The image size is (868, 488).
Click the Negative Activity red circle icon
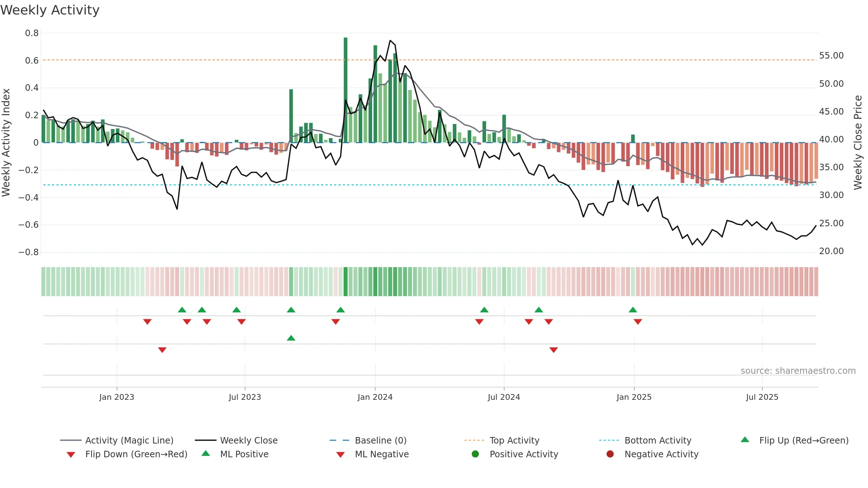610,454
